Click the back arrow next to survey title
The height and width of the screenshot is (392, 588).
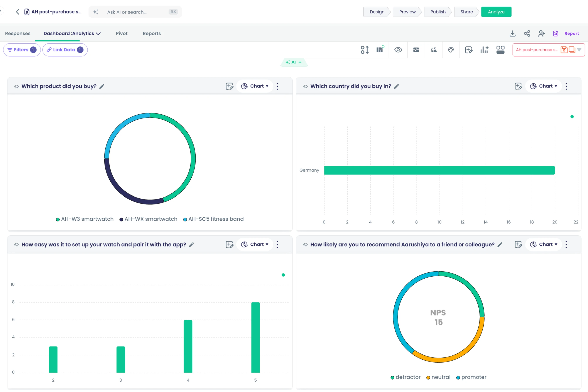tap(17, 12)
